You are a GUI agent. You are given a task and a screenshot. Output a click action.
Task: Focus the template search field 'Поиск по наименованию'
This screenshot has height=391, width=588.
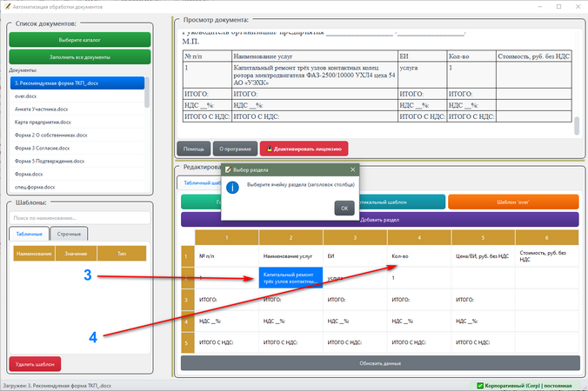pyautogui.click(x=79, y=218)
